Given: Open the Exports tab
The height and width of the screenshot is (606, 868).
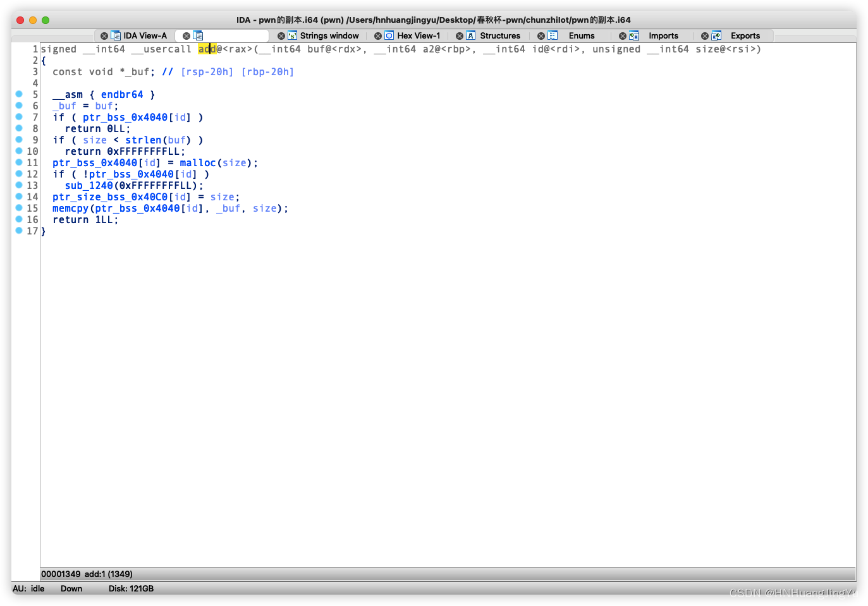Looking at the screenshot, I should tap(745, 36).
